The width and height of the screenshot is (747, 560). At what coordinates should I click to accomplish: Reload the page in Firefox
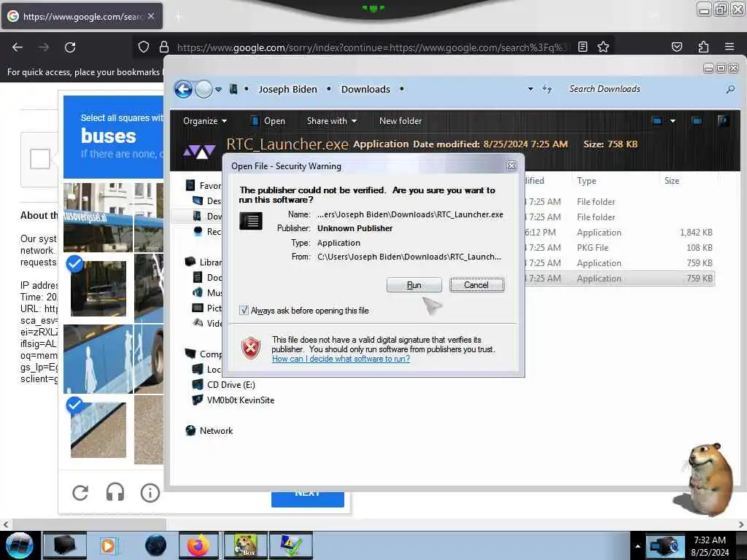click(x=70, y=47)
